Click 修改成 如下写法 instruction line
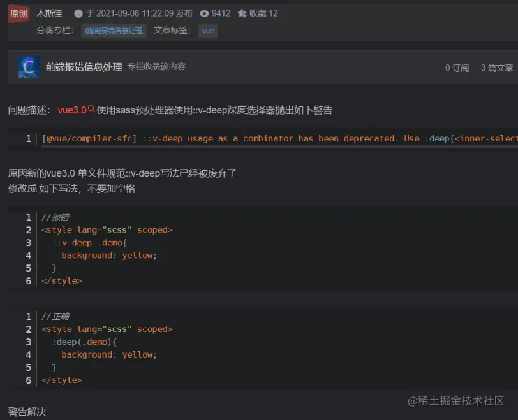Screen dimensions: 518x420 [71, 189]
